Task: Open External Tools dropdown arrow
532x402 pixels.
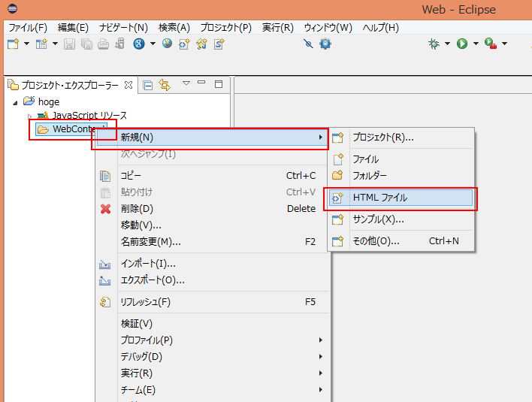Action: click(x=504, y=44)
